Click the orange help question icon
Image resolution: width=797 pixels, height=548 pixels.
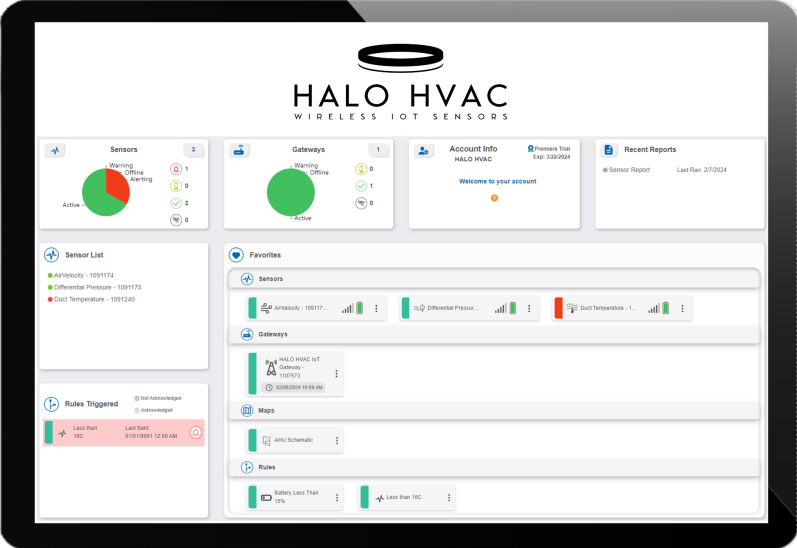point(494,198)
